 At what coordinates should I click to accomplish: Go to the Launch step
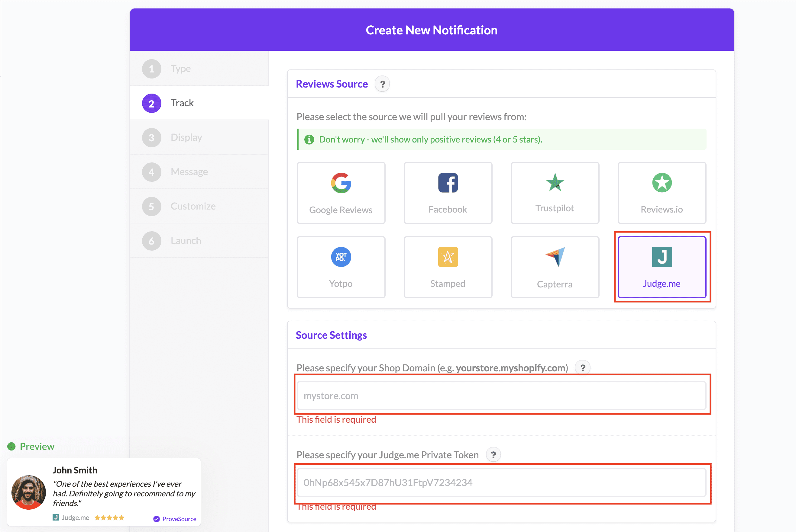(186, 241)
